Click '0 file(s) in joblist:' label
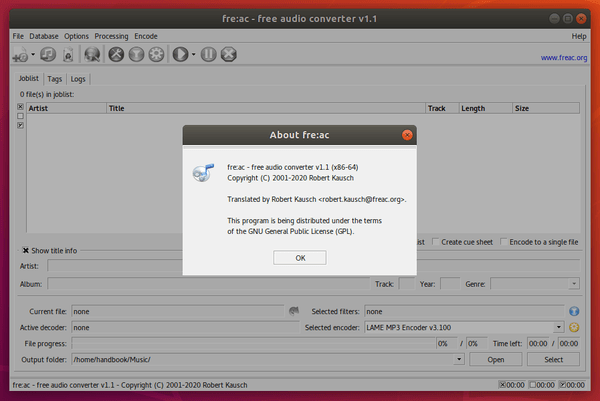 click(x=47, y=94)
